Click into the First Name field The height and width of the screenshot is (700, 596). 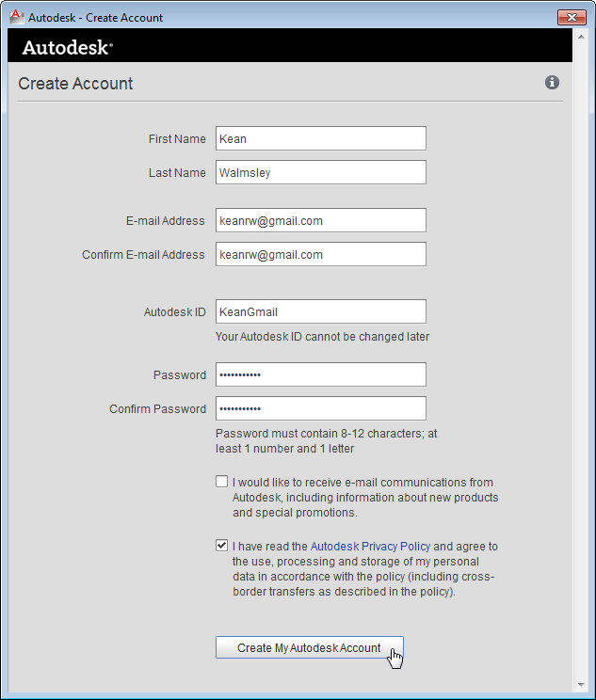tap(320, 138)
